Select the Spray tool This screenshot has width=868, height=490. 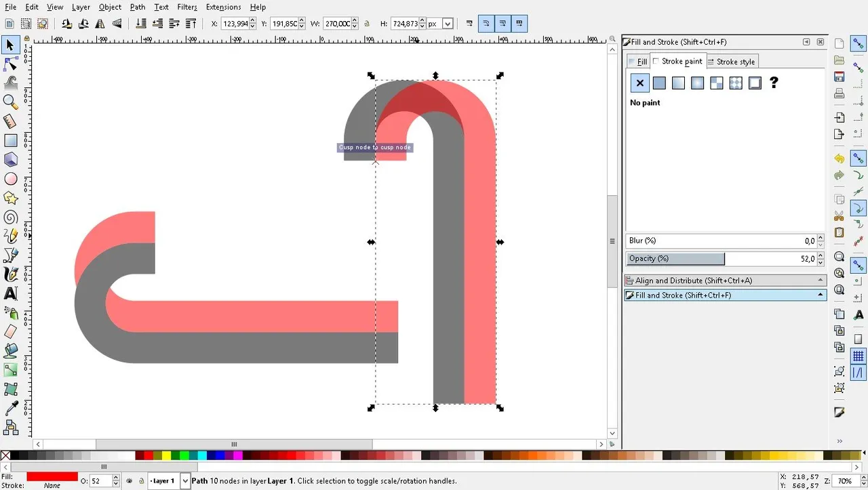point(10,313)
